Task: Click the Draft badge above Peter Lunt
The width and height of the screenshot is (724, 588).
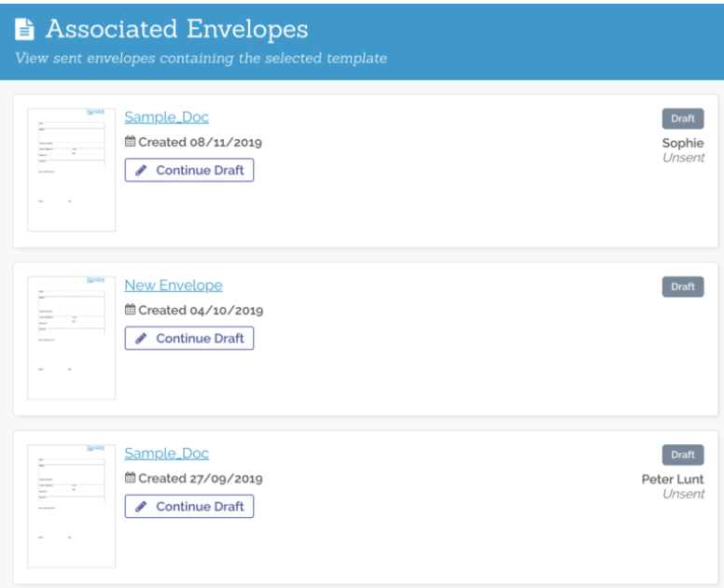Action: [683, 455]
